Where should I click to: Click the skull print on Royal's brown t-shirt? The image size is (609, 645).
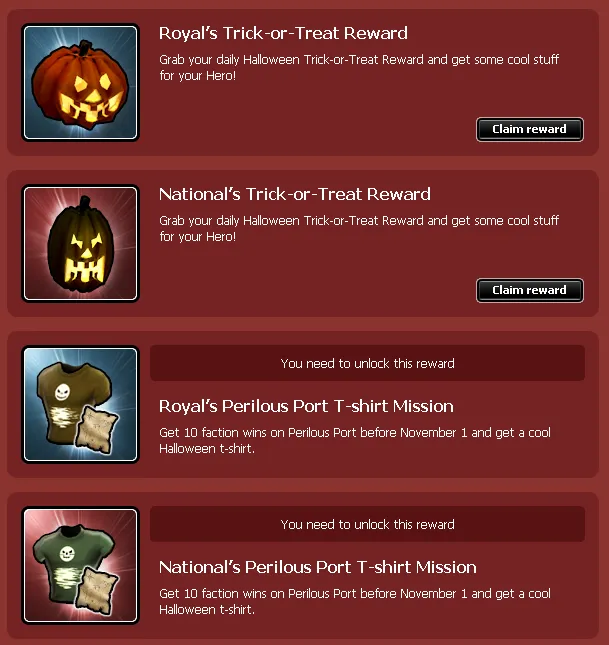pyautogui.click(x=62, y=392)
